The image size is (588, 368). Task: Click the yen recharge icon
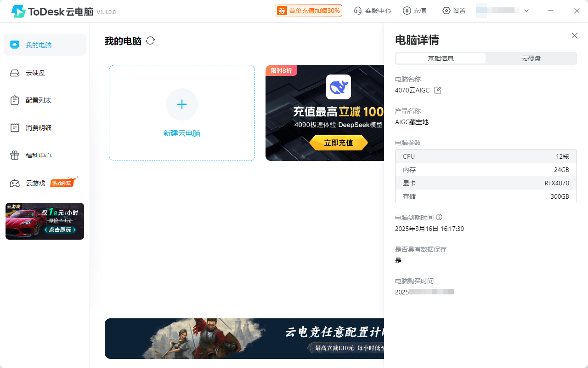[x=407, y=11]
